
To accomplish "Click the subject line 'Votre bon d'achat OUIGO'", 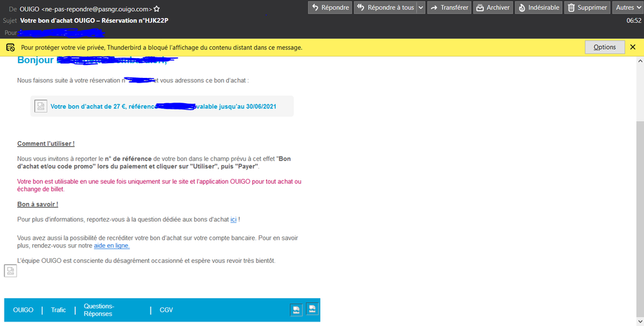I will [x=95, y=21].
